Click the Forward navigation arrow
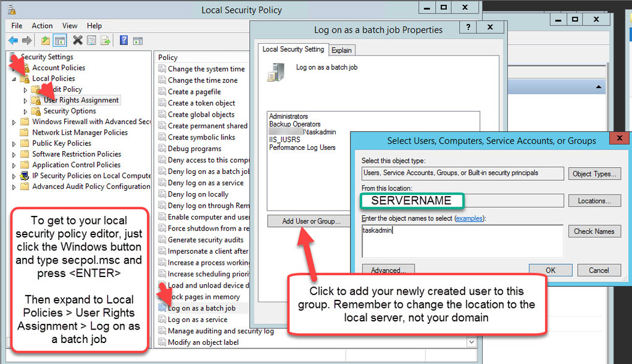Screen dimensions: 632x364 click(27, 40)
